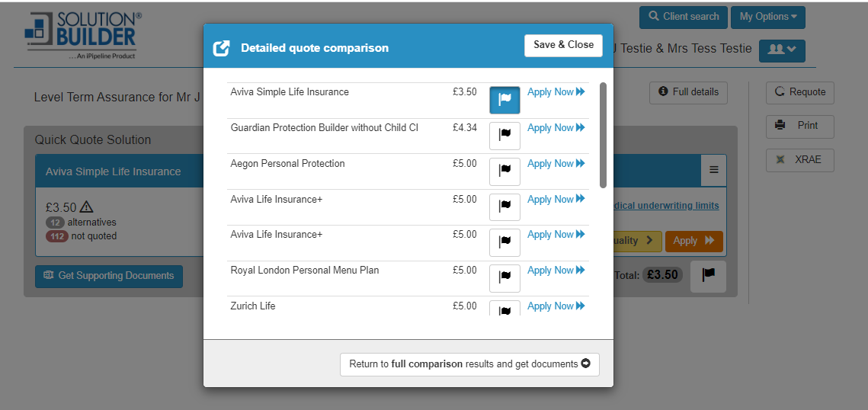Save & Close the comparison dialog
Image resolution: width=868 pixels, height=410 pixels.
pos(563,45)
